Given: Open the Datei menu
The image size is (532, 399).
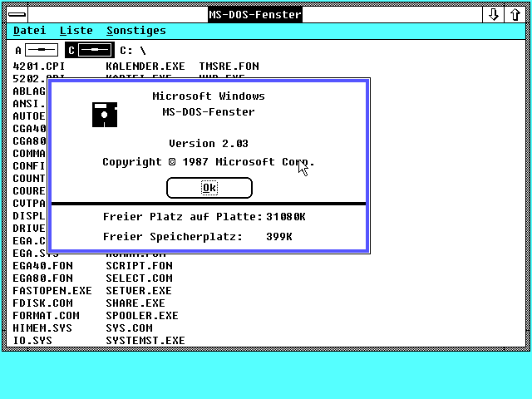Looking at the screenshot, I should pos(30,31).
